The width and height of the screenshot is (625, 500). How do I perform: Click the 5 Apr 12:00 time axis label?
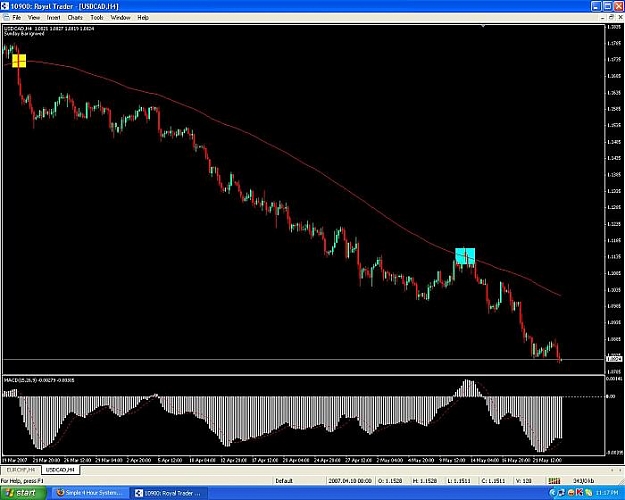(169, 460)
